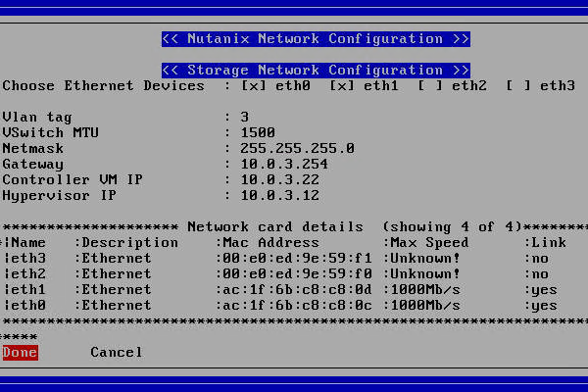Click the Link column header
The image size is (588, 392).
pos(549,243)
